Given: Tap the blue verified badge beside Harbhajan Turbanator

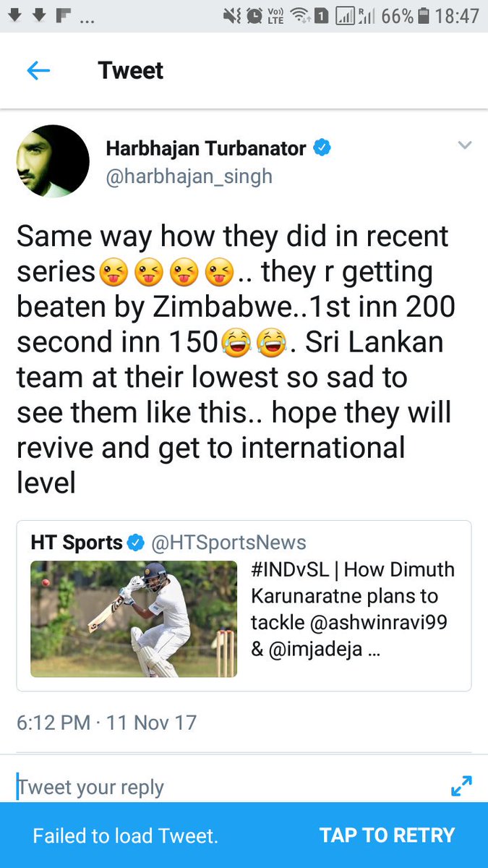Looking at the screenshot, I should tap(322, 148).
